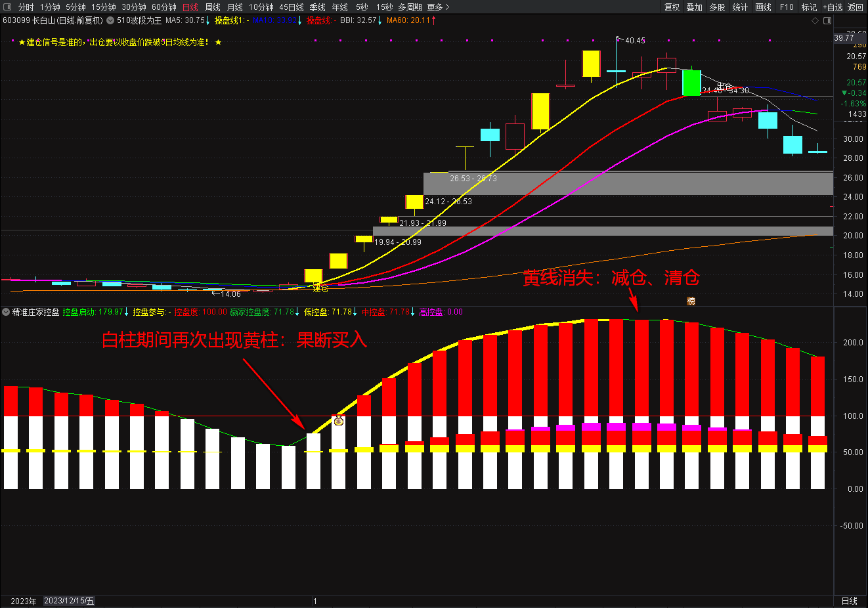Click the 低控盘: 71.78 label
Screen dimensions: 868x608
[331, 312]
